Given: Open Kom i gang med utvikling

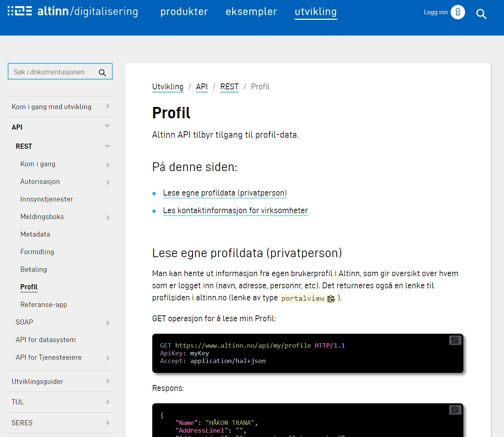Looking at the screenshot, I should point(52,107).
